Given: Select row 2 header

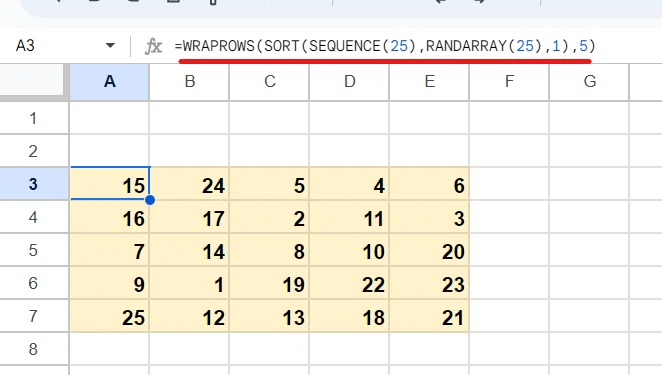Looking at the screenshot, I should (x=34, y=151).
